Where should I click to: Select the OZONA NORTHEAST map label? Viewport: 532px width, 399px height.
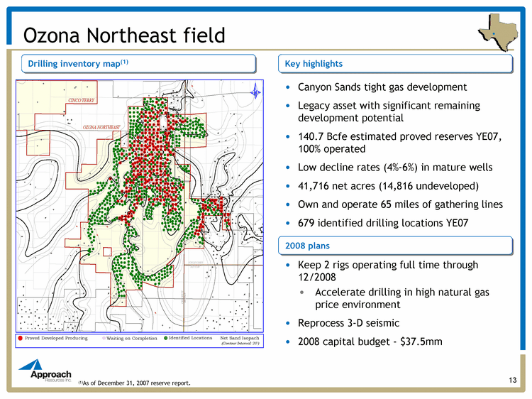[x=103, y=127]
